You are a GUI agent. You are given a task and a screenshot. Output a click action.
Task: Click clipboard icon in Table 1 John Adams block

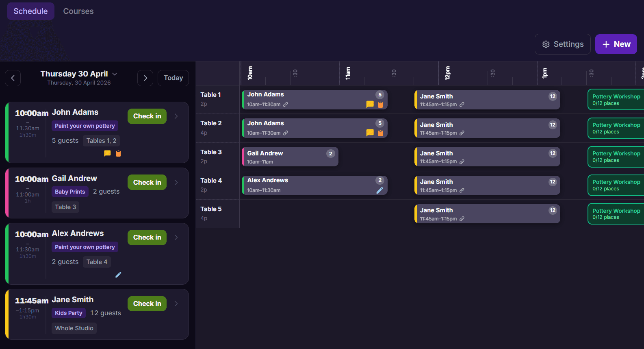380,105
